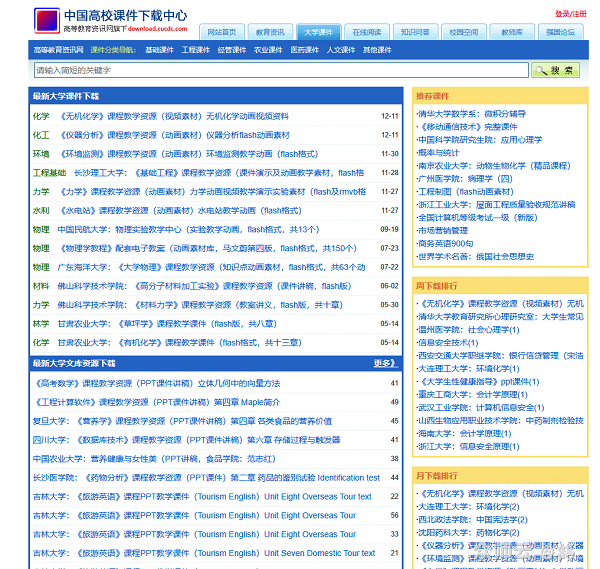Click 更多》 in 最新大学文库资源下载 header

pos(385,363)
